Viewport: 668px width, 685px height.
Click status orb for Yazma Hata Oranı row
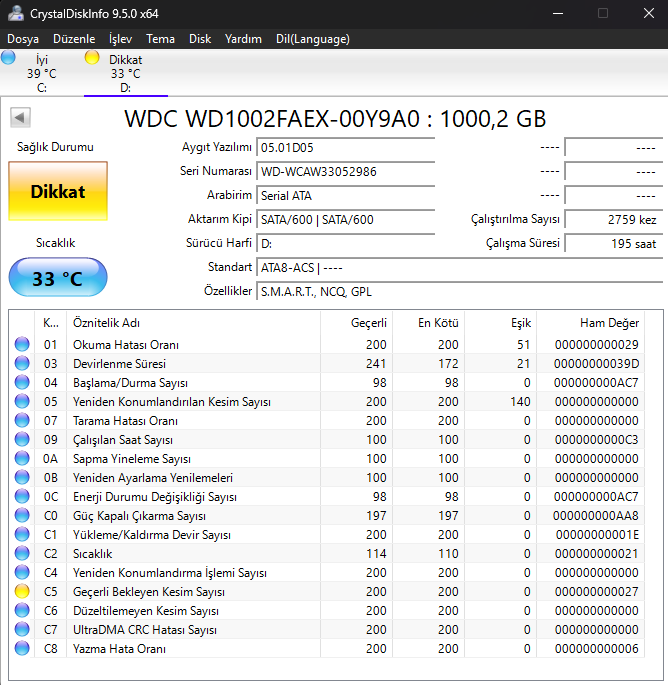tap(22, 648)
